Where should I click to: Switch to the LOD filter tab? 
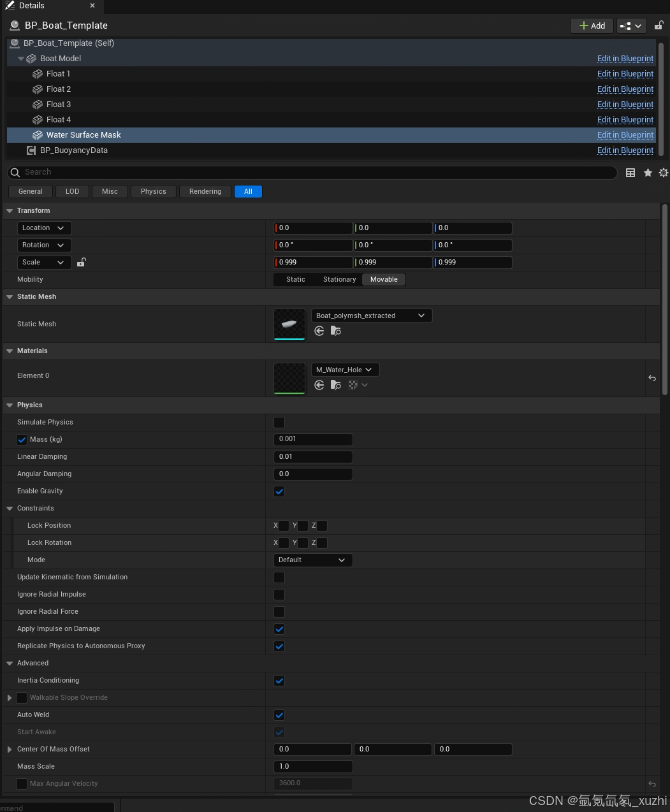pos(73,191)
